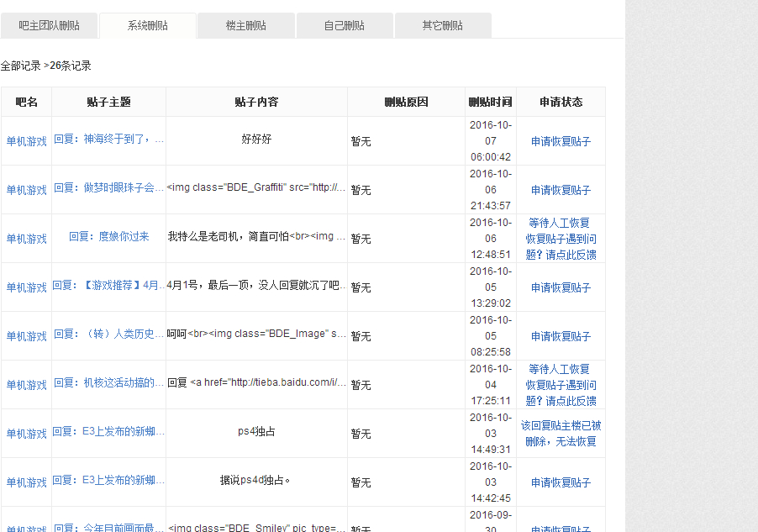
Task: Switch to the 吧主团队删贴 tab
Action: 50,25
